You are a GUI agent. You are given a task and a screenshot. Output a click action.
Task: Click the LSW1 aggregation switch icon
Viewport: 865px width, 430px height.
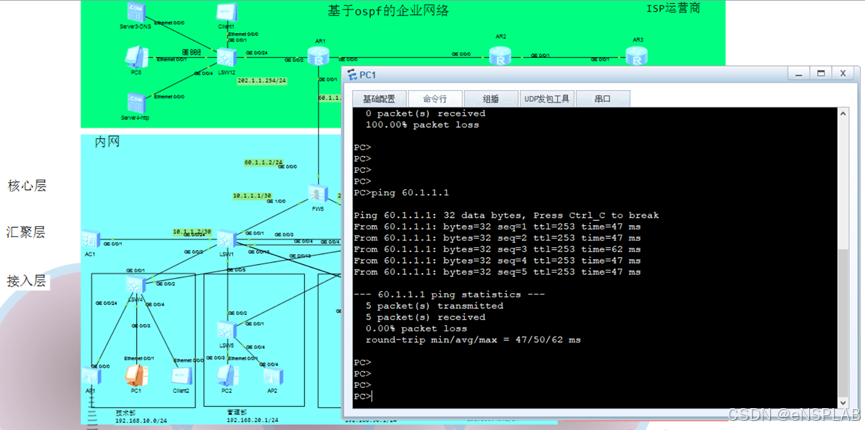[227, 240]
